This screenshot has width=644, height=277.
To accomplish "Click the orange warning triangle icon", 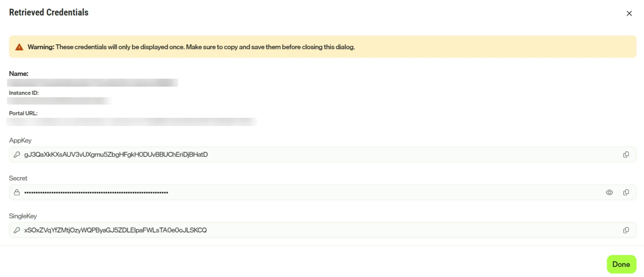I will tap(19, 47).
